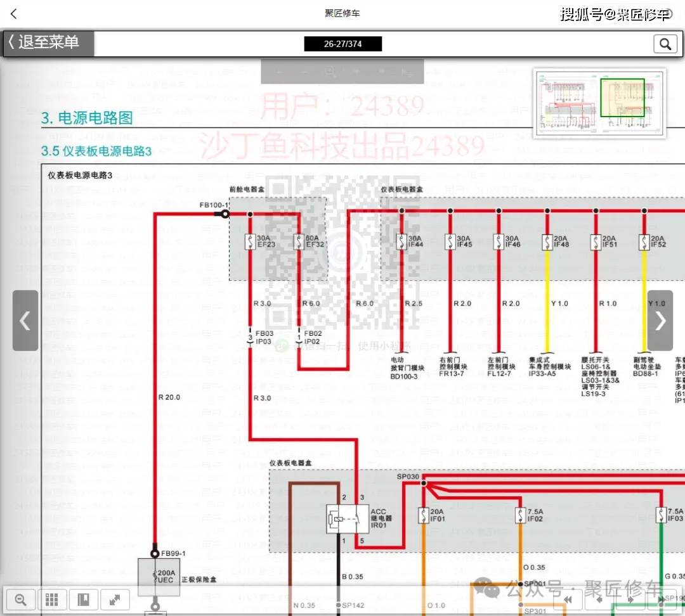
Task: Click the 正极保险盒 label
Action: point(199,579)
